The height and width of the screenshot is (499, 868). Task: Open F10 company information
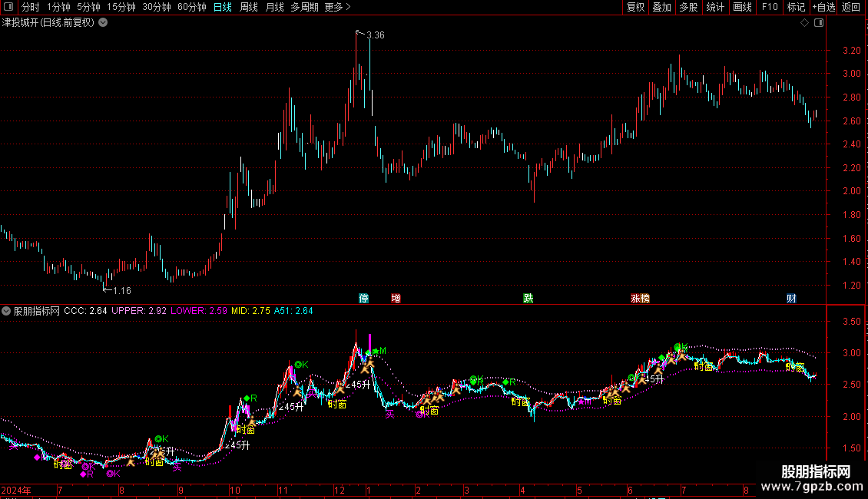click(770, 7)
